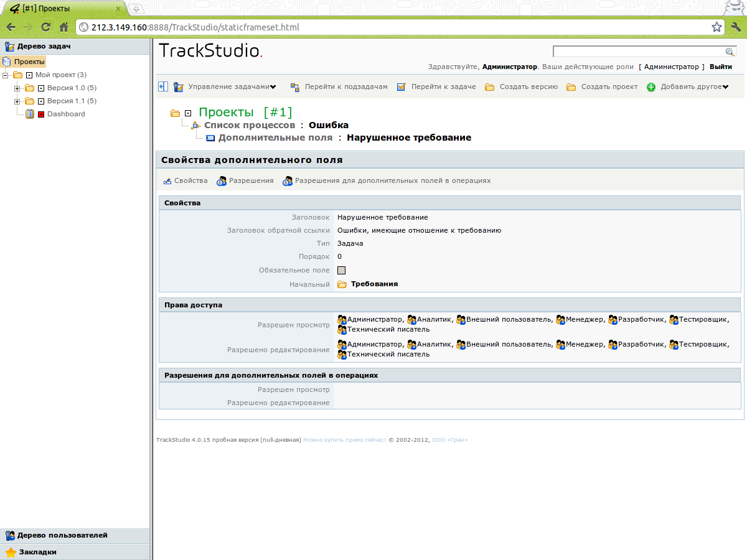747x560 pixels.
Task: Reload the current page
Action: 45,27
